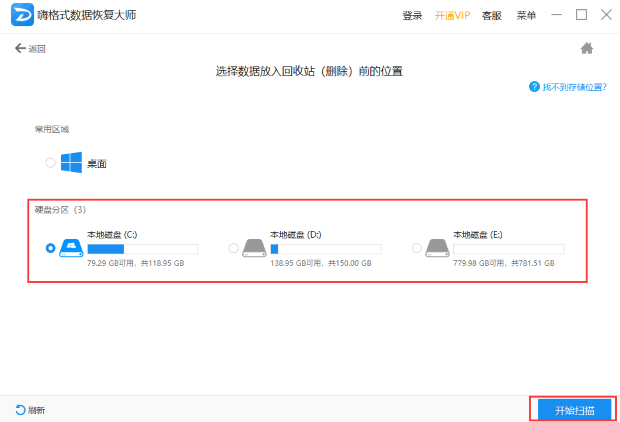Open the 找不到存储位置? help link
Viewport: 620px width, 422px height.
tap(575, 87)
